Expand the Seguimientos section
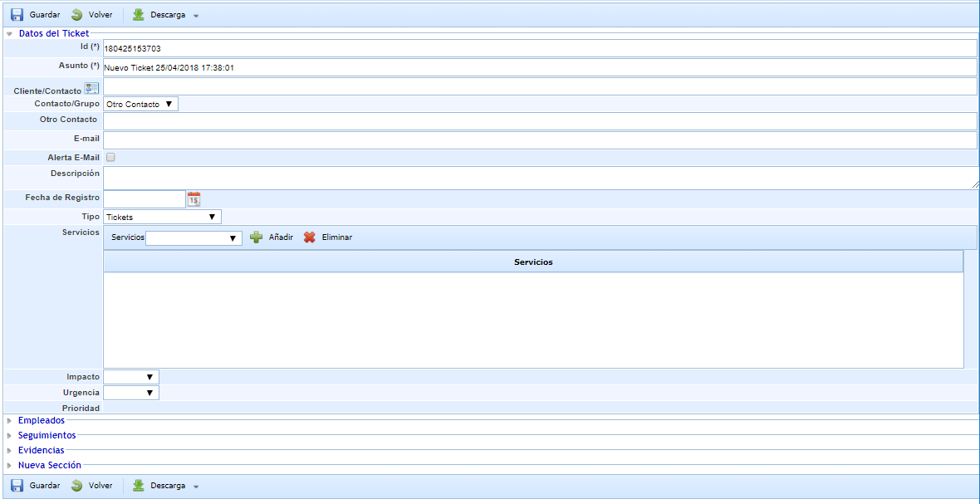Viewport: 980px width, 504px height. coord(47,435)
